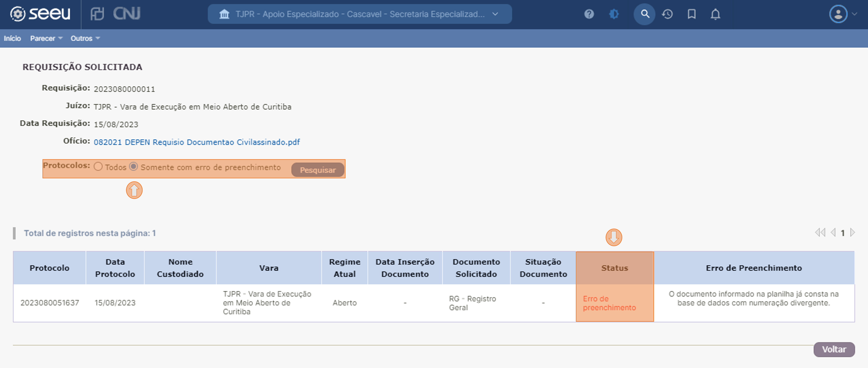The width and height of the screenshot is (868, 368).
Task: Click the Pesquisar button
Action: click(318, 170)
